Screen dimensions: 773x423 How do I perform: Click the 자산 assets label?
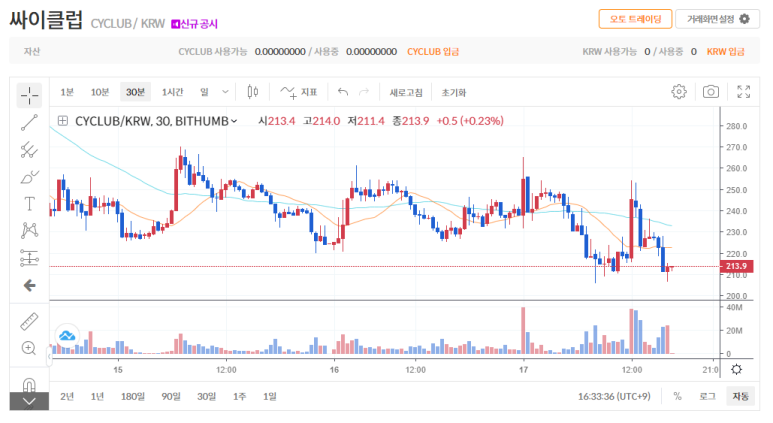32,51
